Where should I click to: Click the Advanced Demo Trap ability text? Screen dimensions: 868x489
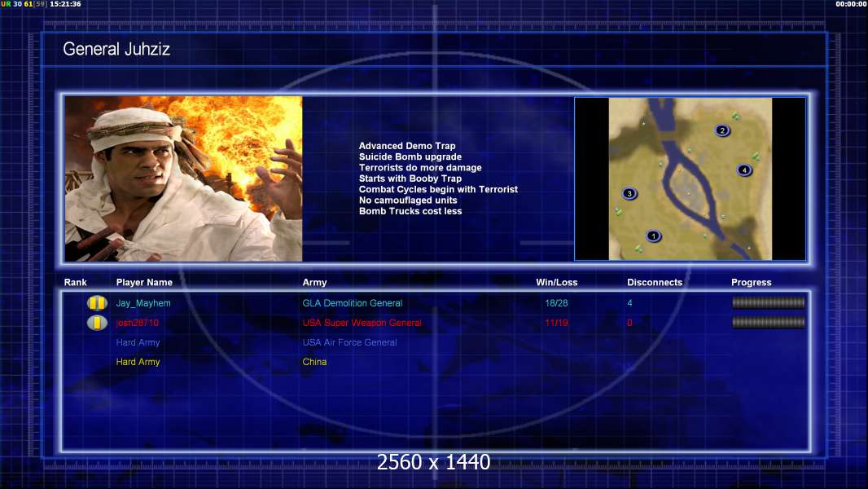tap(407, 146)
